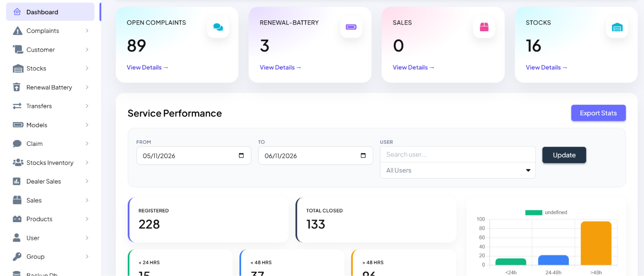Click the Stocks warehouse card icon

point(617,27)
